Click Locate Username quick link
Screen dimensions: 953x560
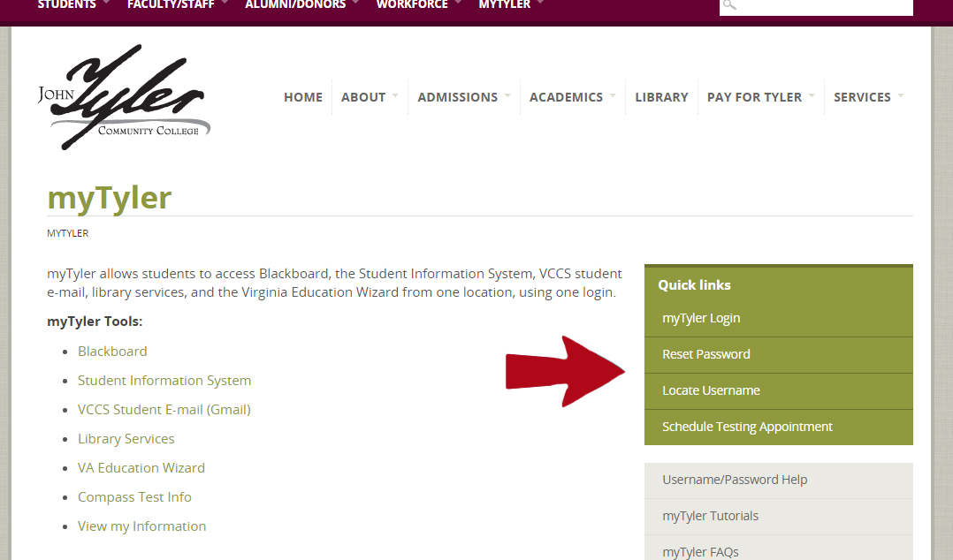pos(779,390)
